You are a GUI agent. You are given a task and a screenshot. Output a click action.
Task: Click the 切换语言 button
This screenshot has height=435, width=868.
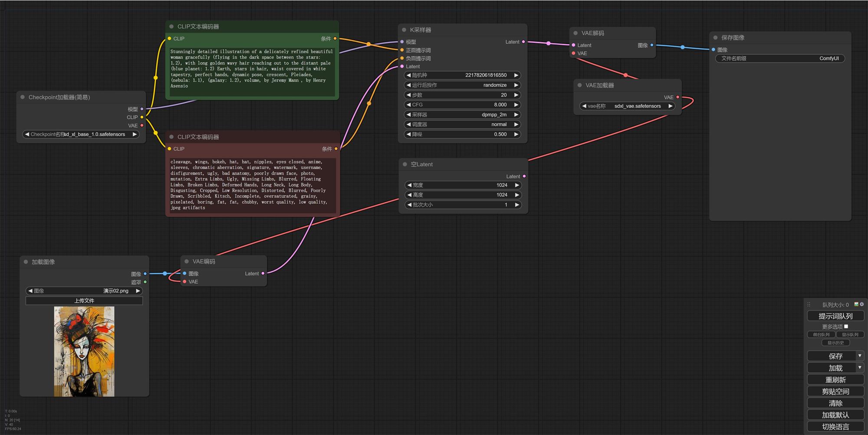tap(835, 427)
